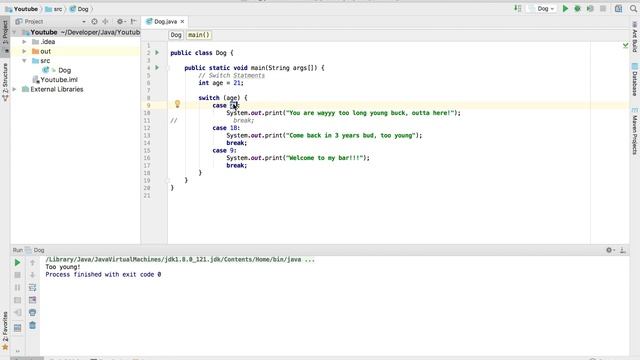
Task: Expand the .idea folder
Action: tap(24, 42)
